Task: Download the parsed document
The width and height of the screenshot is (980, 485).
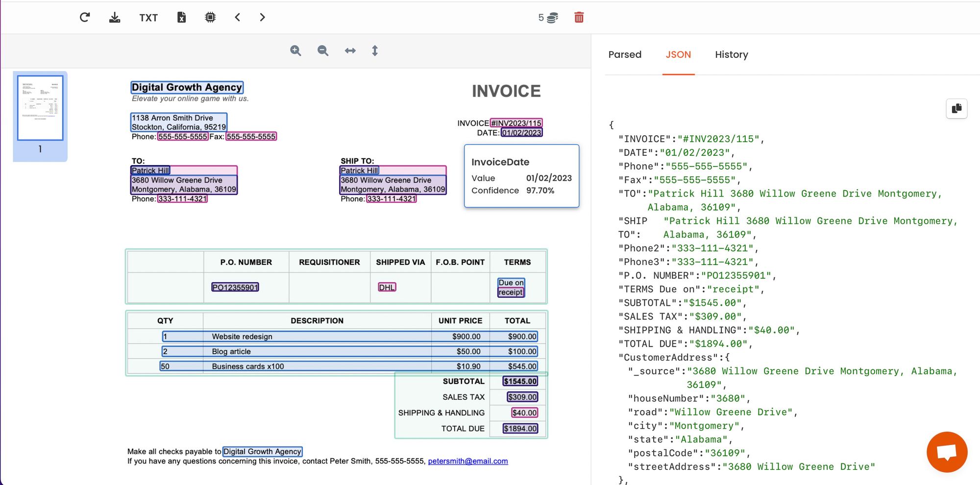Action: [115, 18]
